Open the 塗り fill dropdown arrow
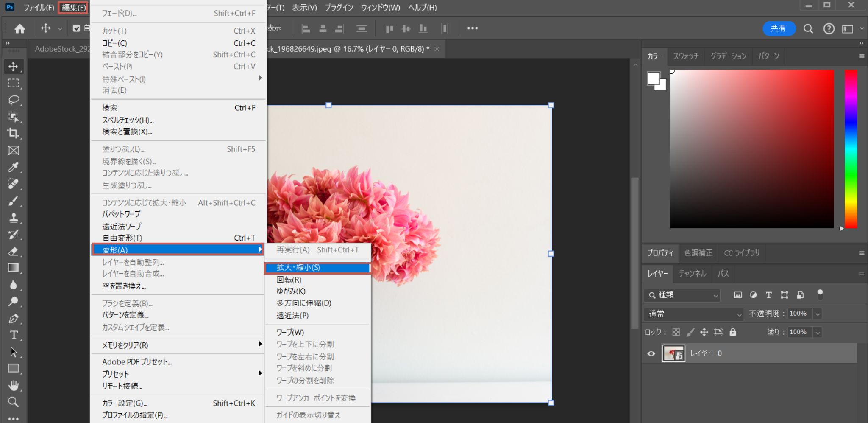Image resolution: width=868 pixels, height=423 pixels. pyautogui.click(x=818, y=332)
